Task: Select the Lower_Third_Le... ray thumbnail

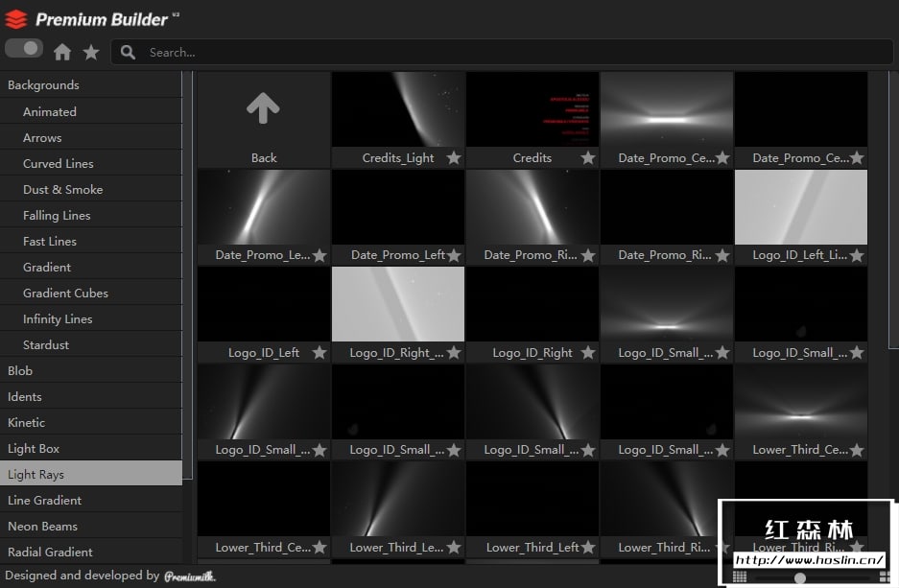Action: (x=398, y=499)
